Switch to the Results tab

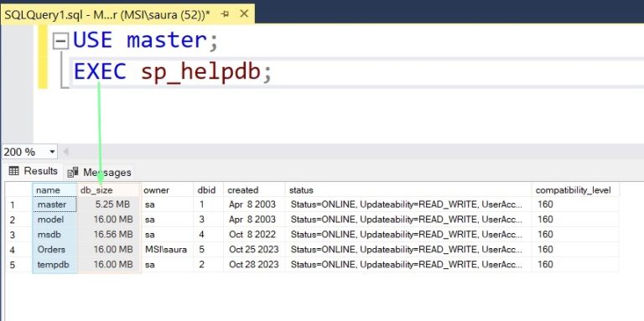[34, 171]
